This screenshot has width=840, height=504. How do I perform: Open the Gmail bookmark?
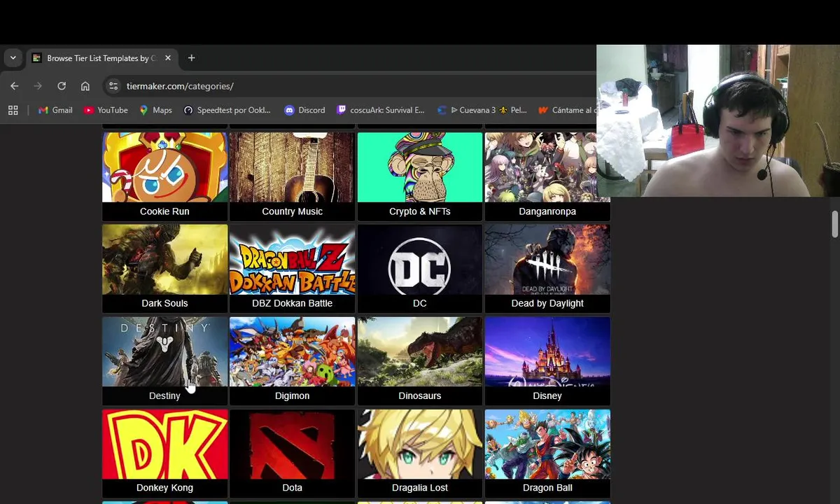[55, 110]
